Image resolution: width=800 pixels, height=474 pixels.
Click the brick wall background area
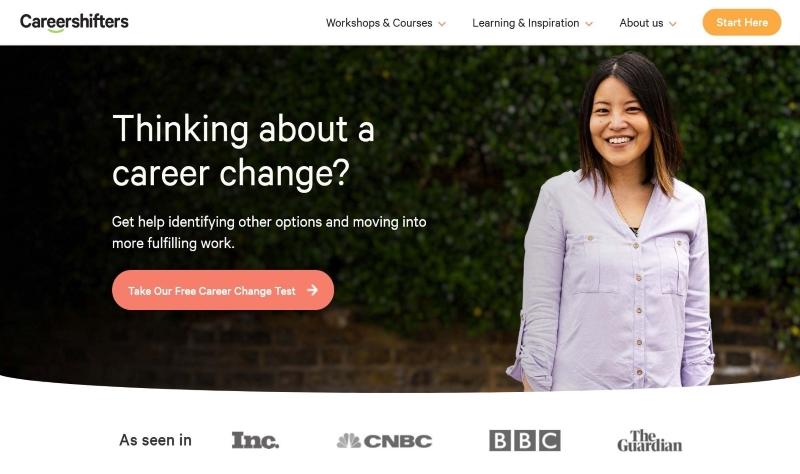(x=255, y=350)
